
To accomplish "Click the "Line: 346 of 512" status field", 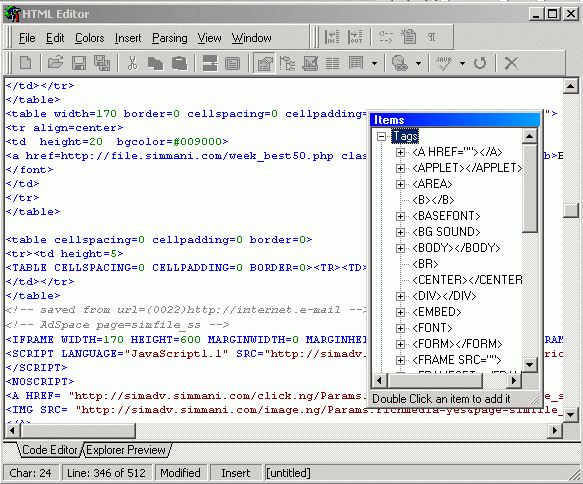I will coord(107,473).
